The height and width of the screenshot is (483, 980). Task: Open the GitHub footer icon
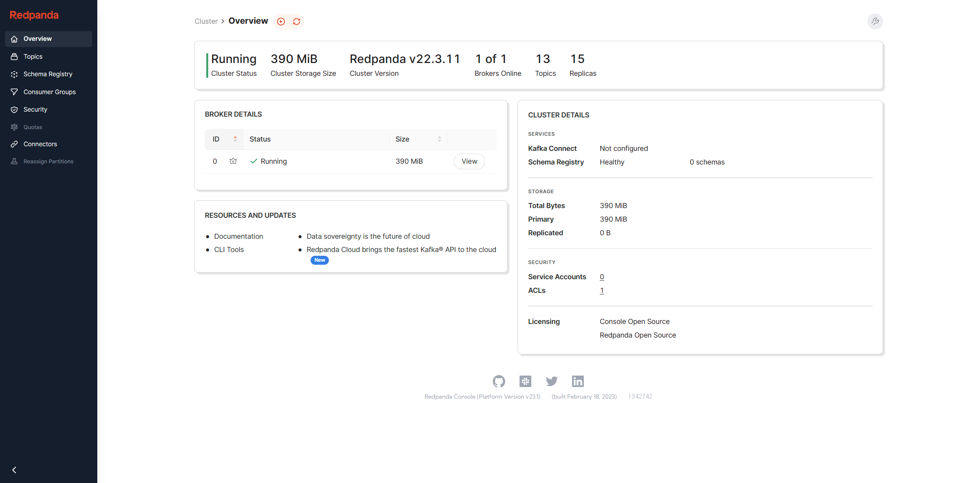coord(499,381)
